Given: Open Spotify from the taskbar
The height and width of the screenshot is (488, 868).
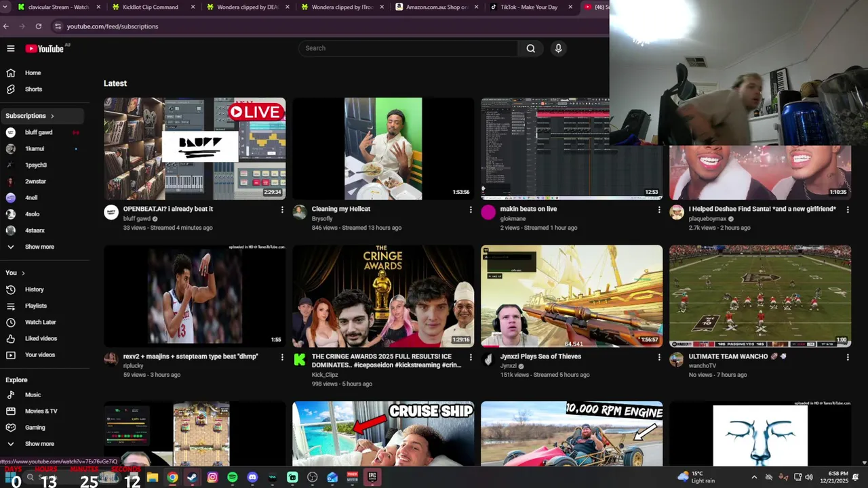Looking at the screenshot, I should (x=233, y=477).
